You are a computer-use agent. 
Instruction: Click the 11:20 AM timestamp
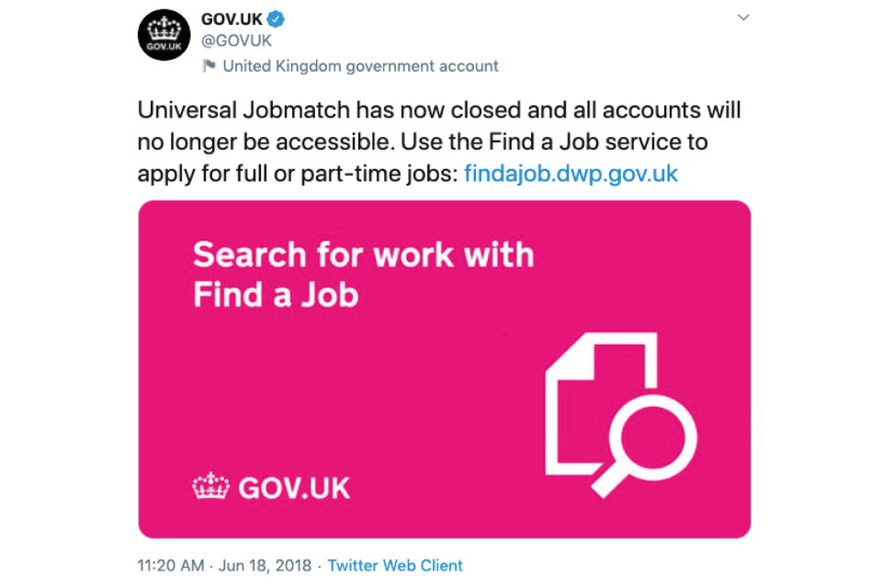(171, 566)
